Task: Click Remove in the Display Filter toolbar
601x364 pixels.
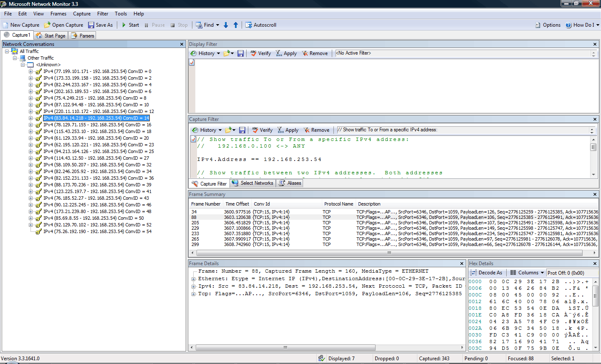Action: pos(315,53)
